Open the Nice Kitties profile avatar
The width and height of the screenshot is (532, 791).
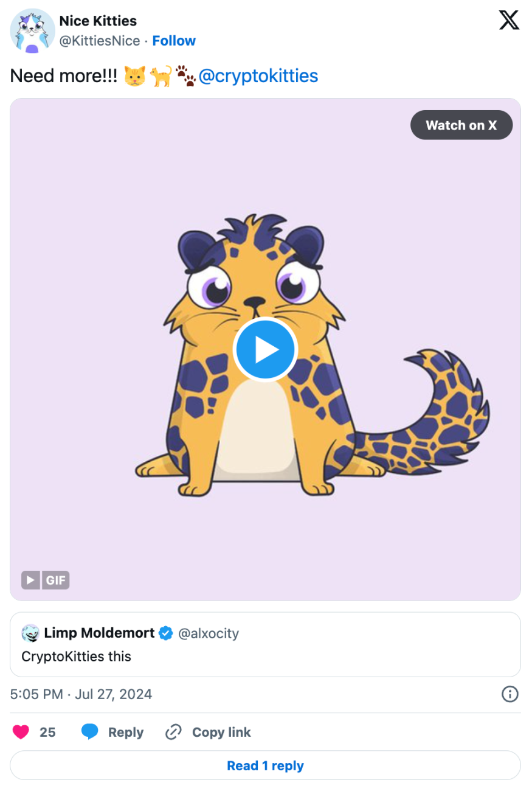(x=33, y=31)
